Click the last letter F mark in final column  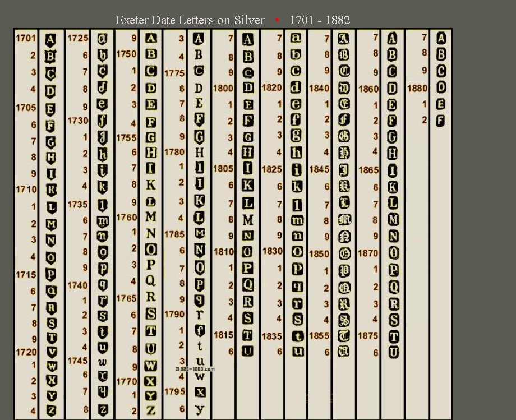point(441,120)
